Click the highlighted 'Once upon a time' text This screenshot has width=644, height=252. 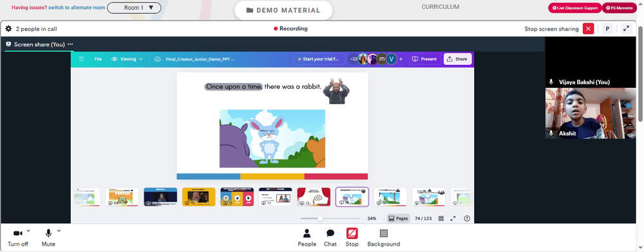click(x=233, y=86)
